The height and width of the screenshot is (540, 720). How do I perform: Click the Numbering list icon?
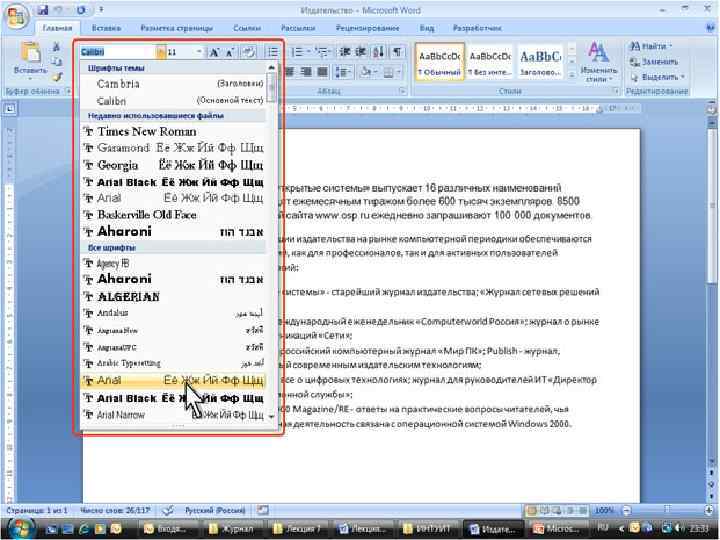coord(299,52)
